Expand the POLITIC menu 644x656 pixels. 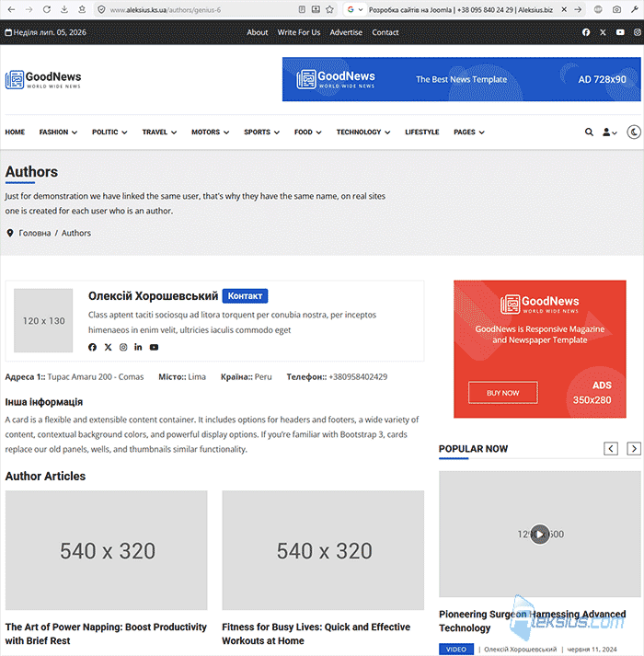coord(109,132)
